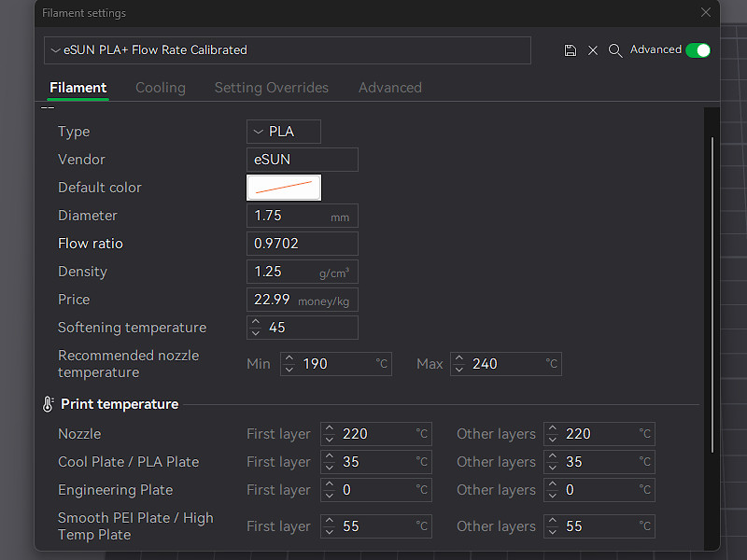This screenshot has width=747, height=560.
Task: Toggle the Advanced mode switch
Action: [698, 50]
